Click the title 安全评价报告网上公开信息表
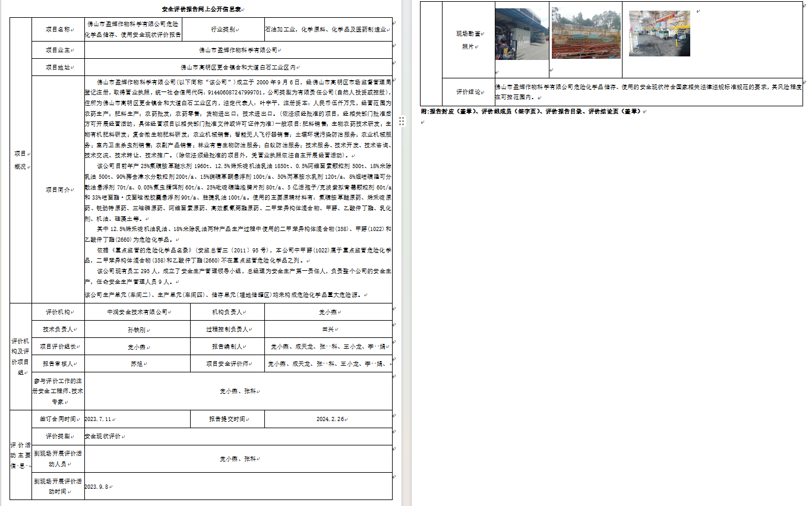This screenshot has height=506, width=812. pyautogui.click(x=201, y=10)
